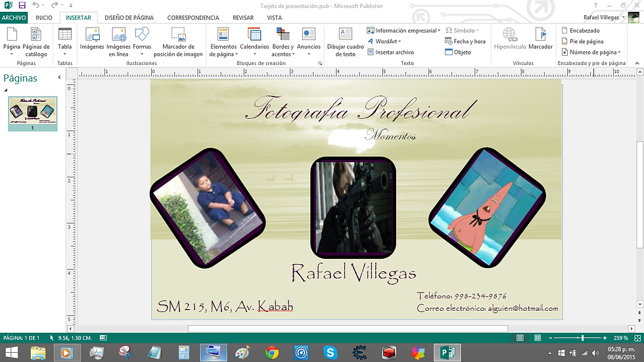644x362 pixels.
Task: Open the Anuncios gallery
Action: 308,41
